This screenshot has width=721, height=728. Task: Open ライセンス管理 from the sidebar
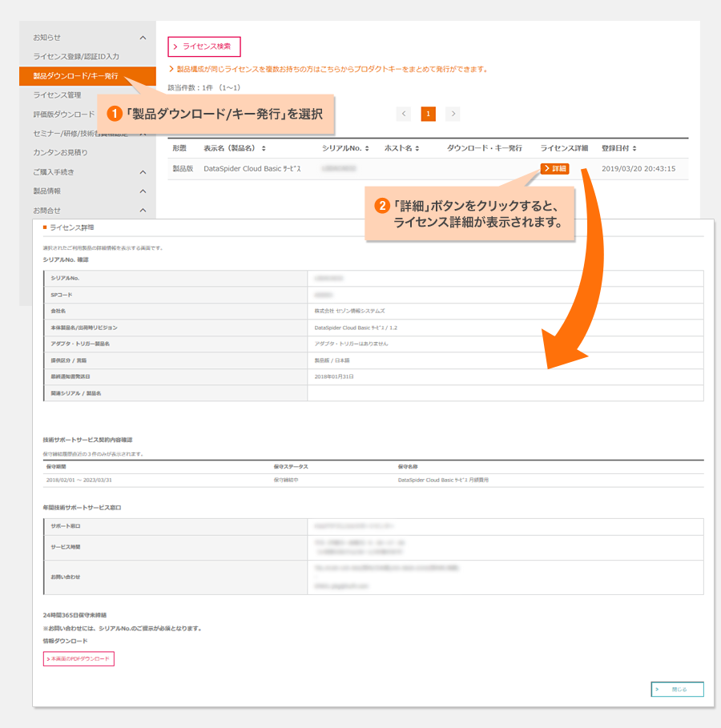tap(57, 95)
